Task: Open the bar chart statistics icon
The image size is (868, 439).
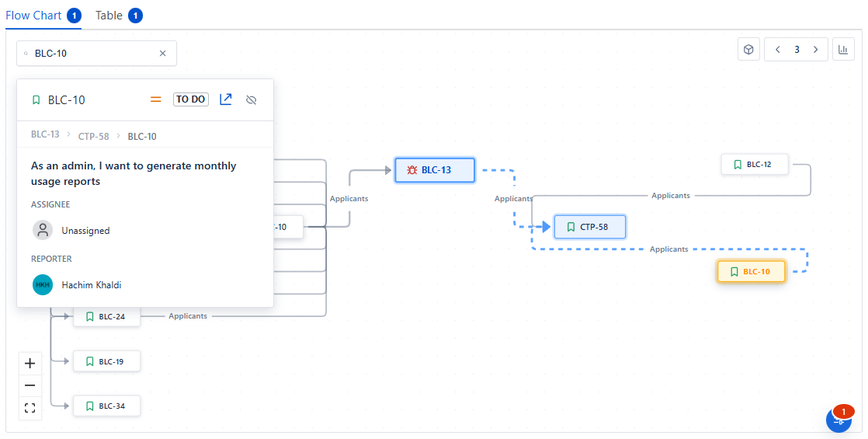Action: [843, 50]
